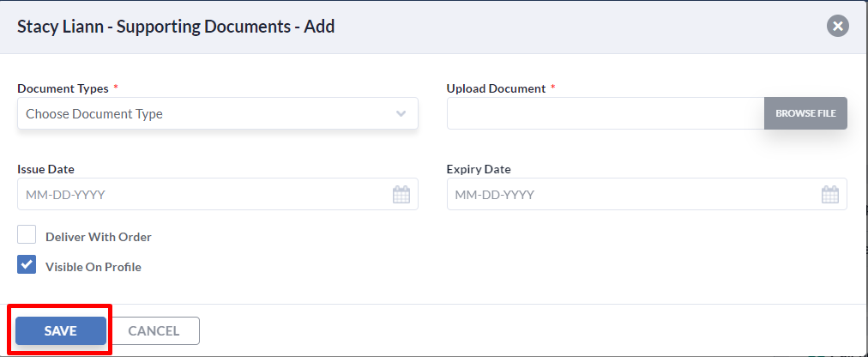Screen dimensions: 868x357
Task: Click the Deliver With Order label text
Action: (99, 237)
